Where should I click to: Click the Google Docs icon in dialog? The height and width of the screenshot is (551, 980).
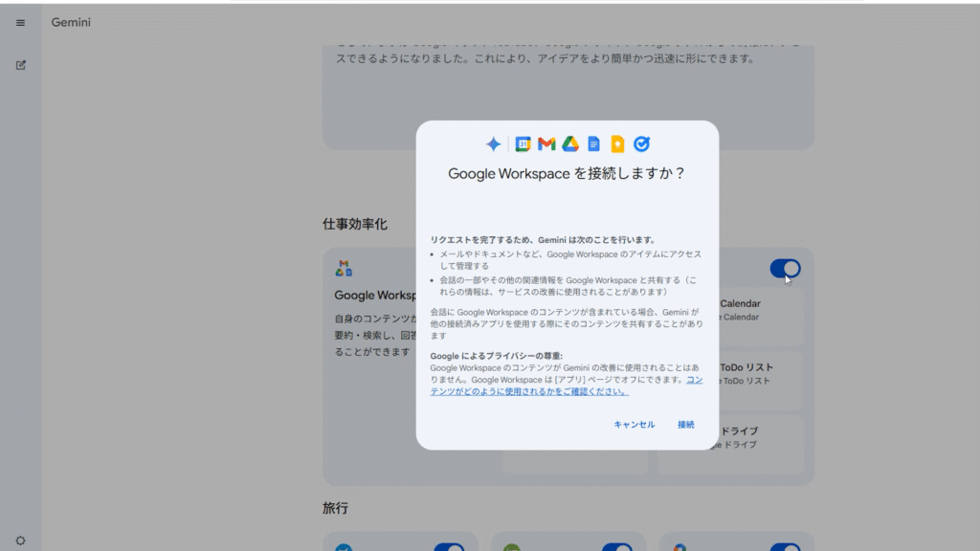pyautogui.click(x=594, y=144)
